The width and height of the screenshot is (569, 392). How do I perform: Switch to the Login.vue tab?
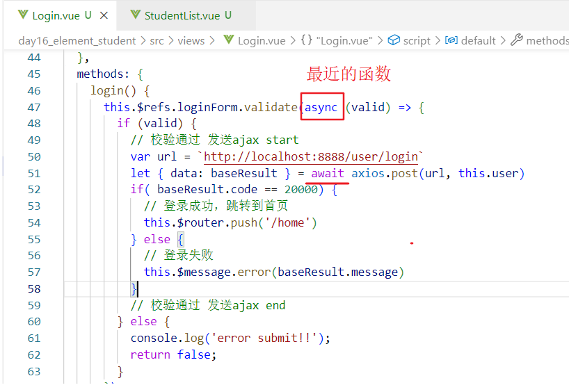(x=56, y=15)
